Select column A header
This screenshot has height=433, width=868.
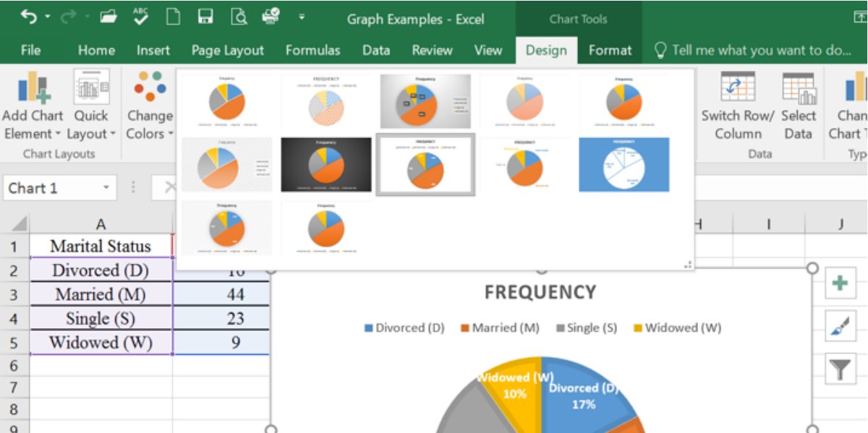pos(101,224)
